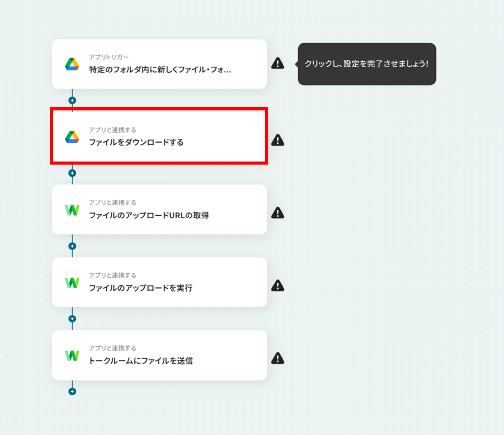Click warning icon beside ファイルのアップロードURLの取得
This screenshot has height=435, width=504.
(278, 213)
